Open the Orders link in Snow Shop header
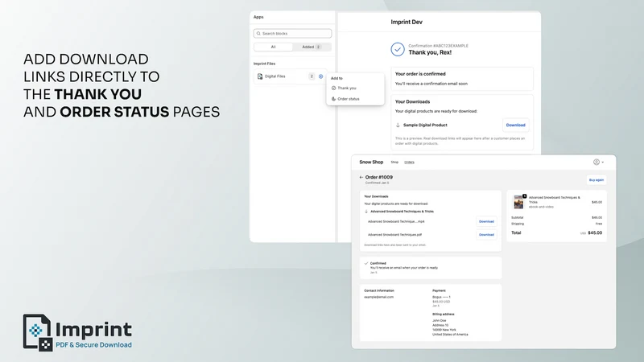The height and width of the screenshot is (362, 644). coord(409,162)
